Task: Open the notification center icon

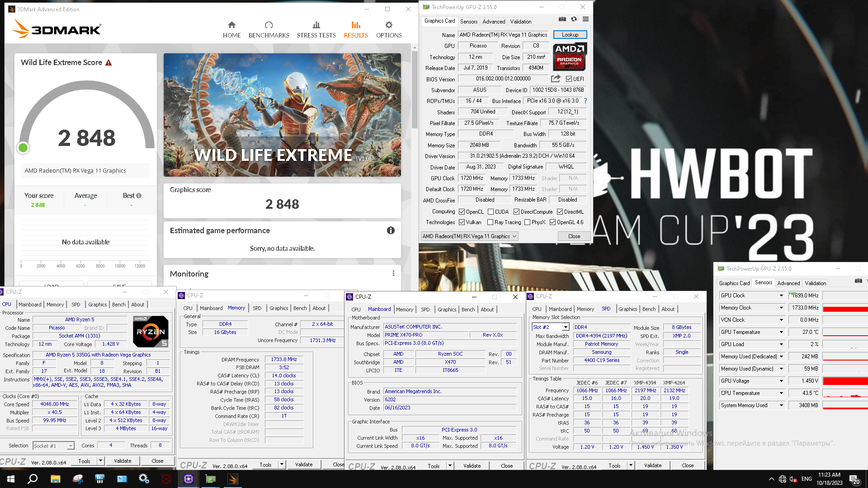Action: (x=854, y=479)
